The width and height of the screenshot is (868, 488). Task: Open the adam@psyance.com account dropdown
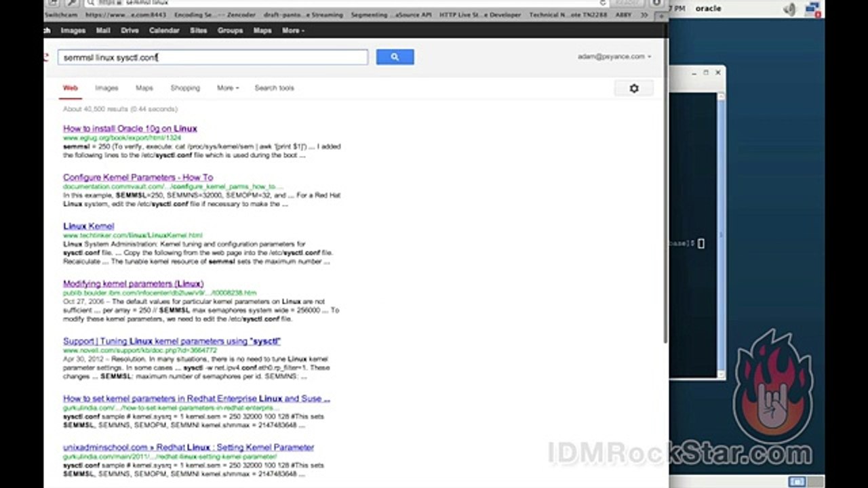pos(614,57)
